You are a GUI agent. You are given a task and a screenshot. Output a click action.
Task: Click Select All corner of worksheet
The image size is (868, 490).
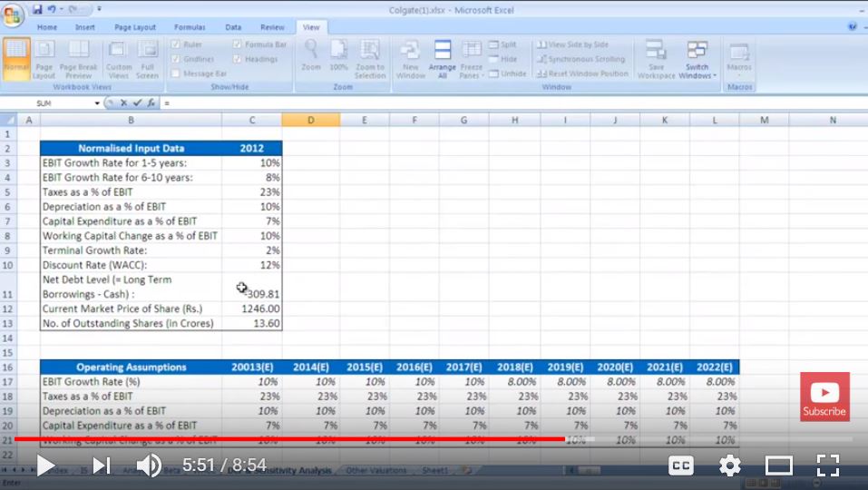[8, 120]
